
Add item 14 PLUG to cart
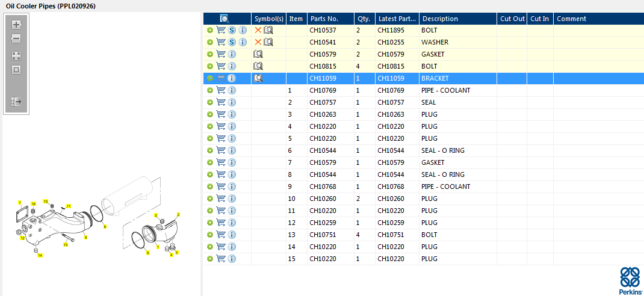[x=221, y=247]
